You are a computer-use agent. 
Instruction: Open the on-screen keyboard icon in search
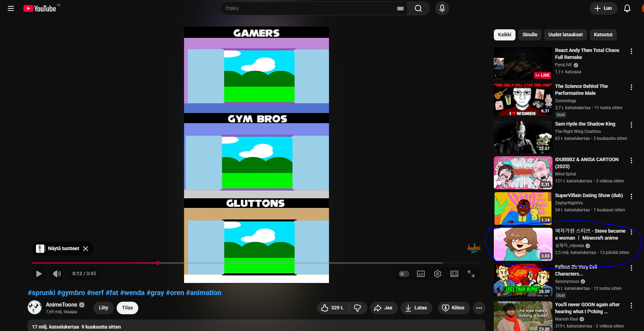pos(400,8)
